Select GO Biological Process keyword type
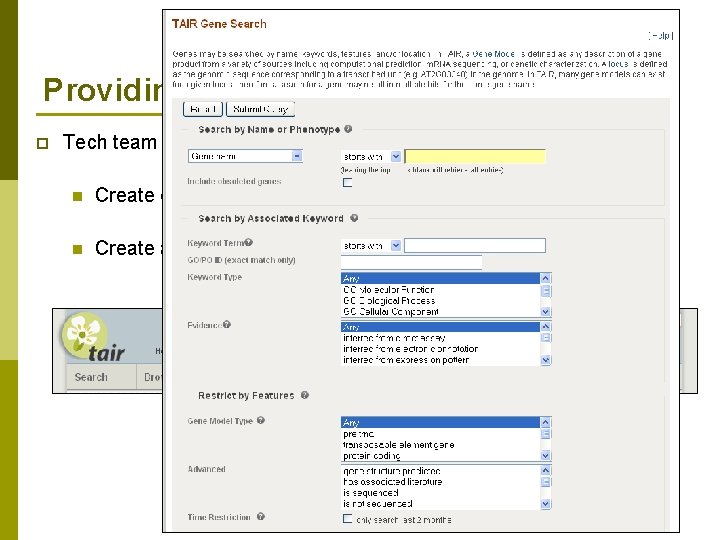Screen dimensions: 720x540 tap(440, 301)
